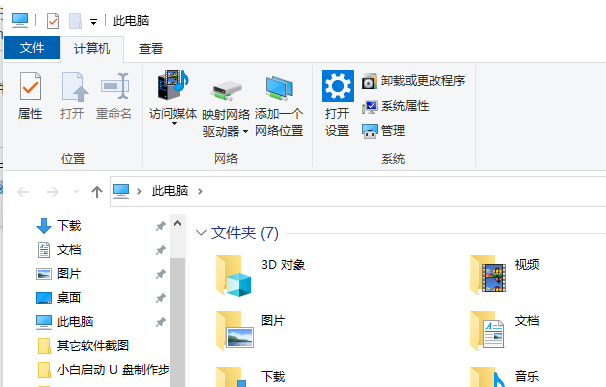The width and height of the screenshot is (606, 387).
Task: Unpin 文档 using its pin icon
Action: 161,250
